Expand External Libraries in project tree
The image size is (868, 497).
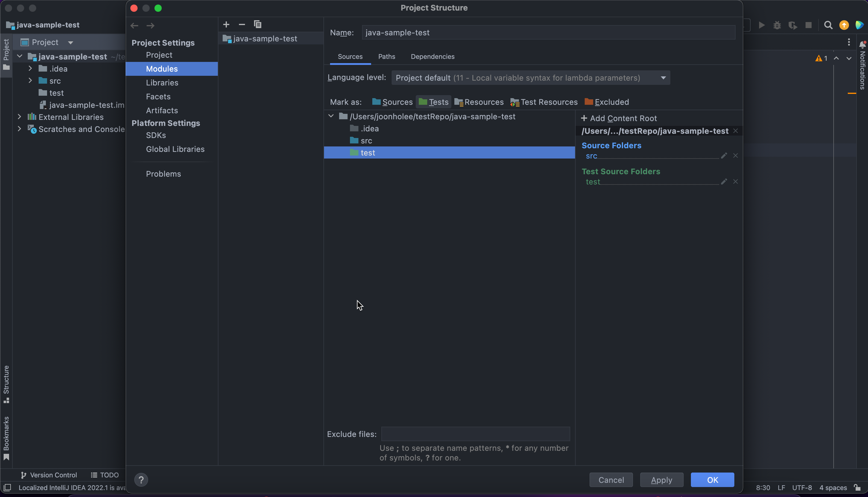click(19, 117)
